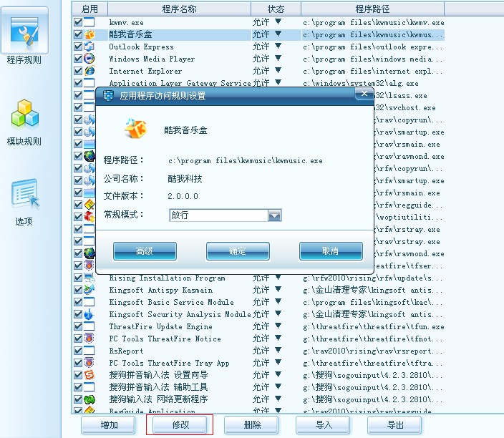Click the kwmv.exe row icon

(x=89, y=22)
